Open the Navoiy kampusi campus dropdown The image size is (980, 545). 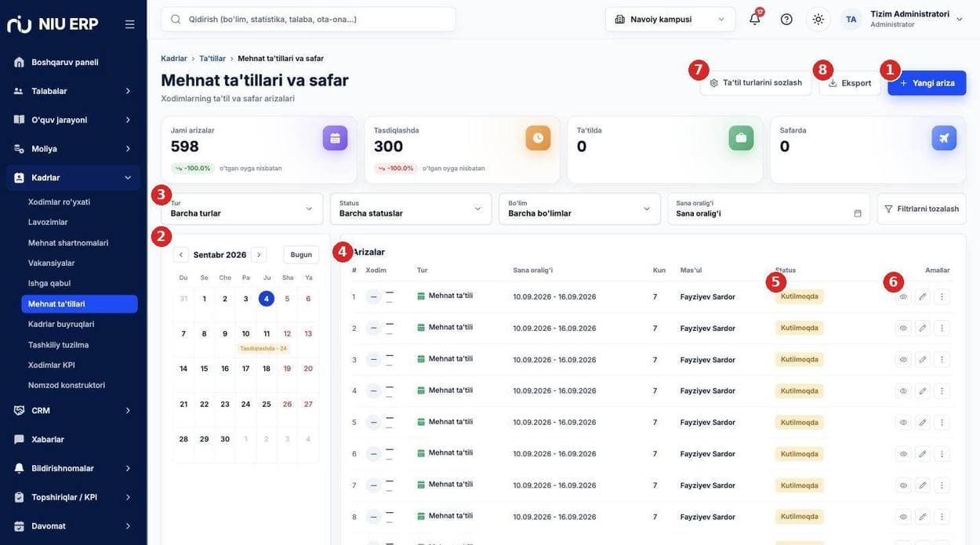coord(670,19)
